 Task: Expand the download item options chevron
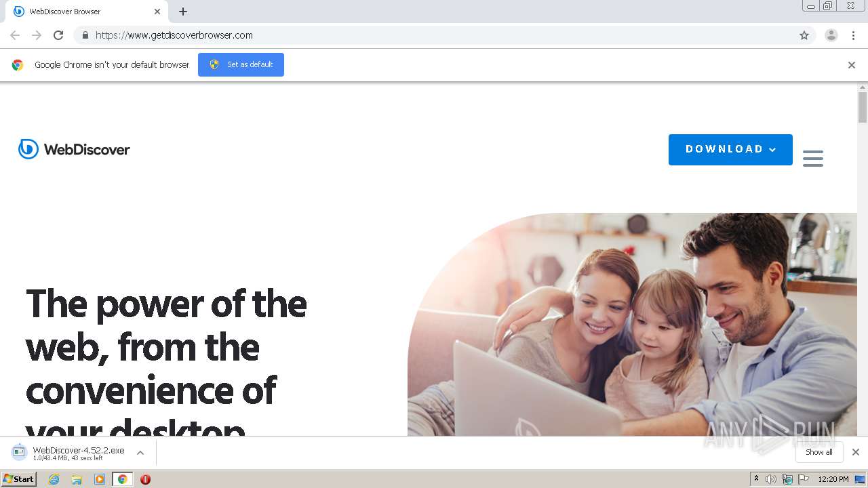[x=140, y=453]
